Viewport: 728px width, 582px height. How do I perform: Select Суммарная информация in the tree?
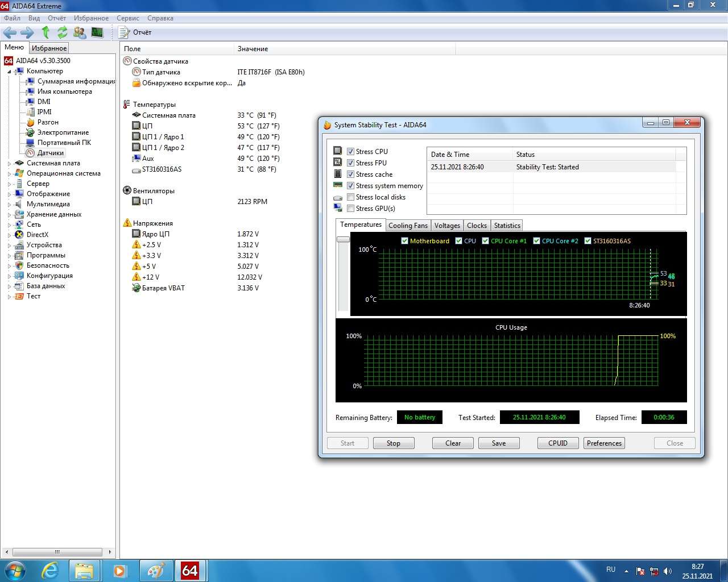(x=76, y=81)
